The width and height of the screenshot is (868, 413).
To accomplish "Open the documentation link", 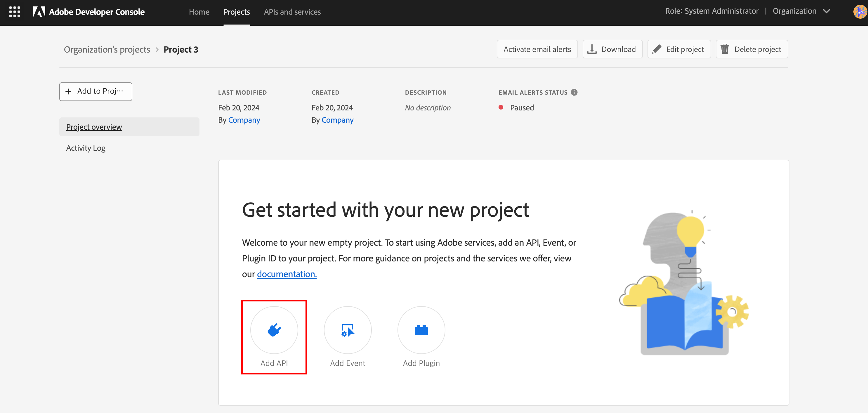I will click(x=287, y=274).
